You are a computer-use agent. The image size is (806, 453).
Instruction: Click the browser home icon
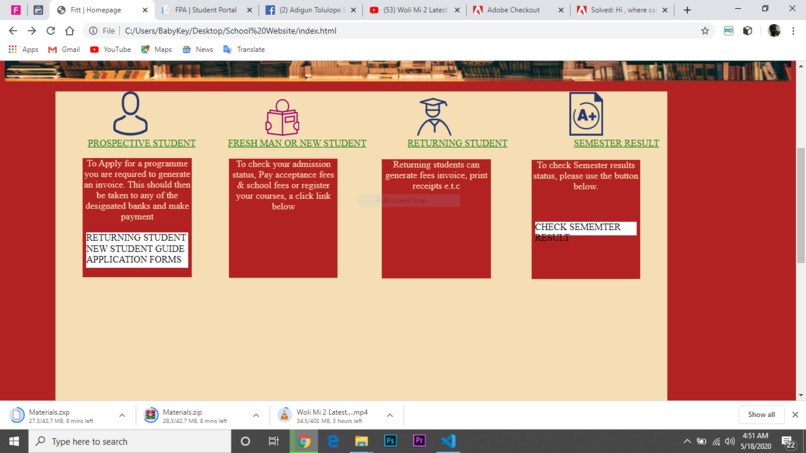point(69,31)
